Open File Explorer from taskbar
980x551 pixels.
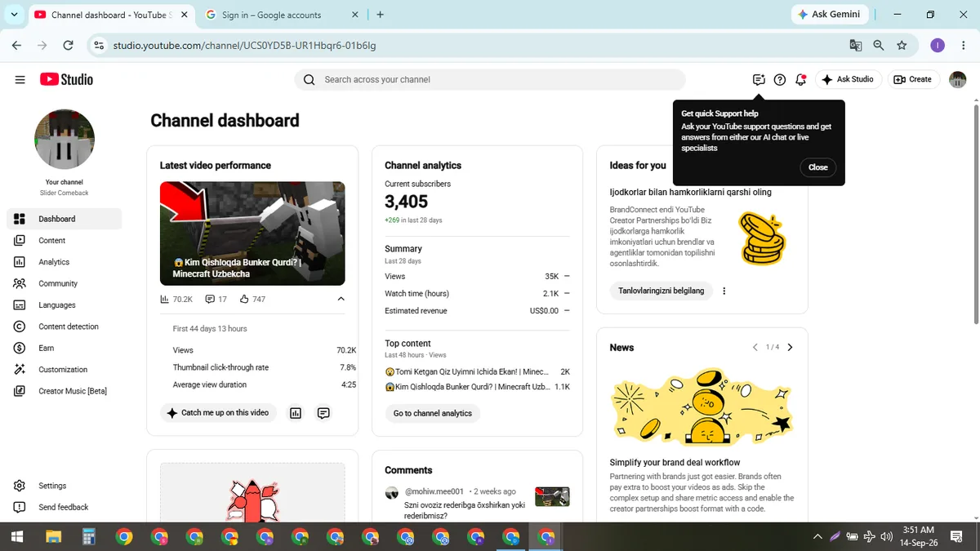[x=53, y=536]
